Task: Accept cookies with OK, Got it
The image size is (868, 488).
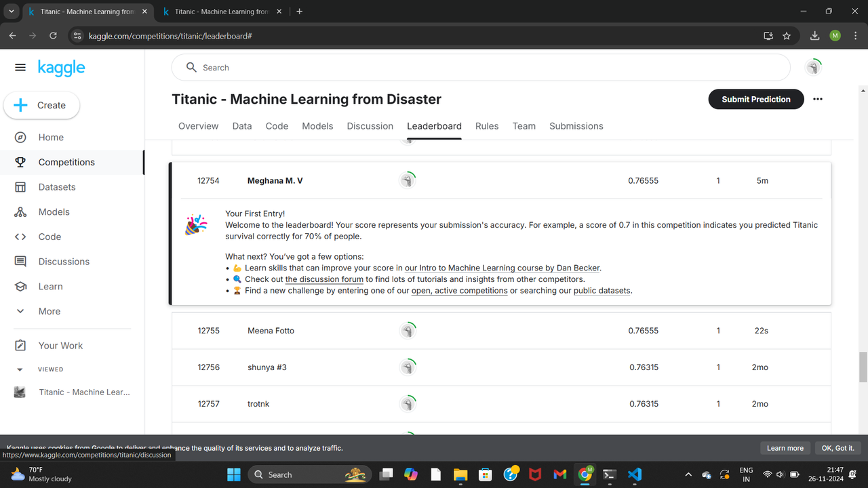Action: point(838,448)
